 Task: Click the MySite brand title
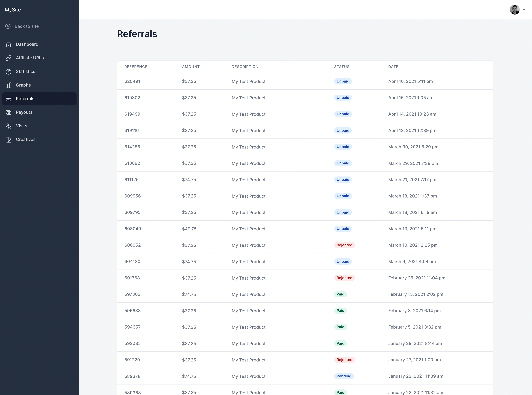click(13, 10)
